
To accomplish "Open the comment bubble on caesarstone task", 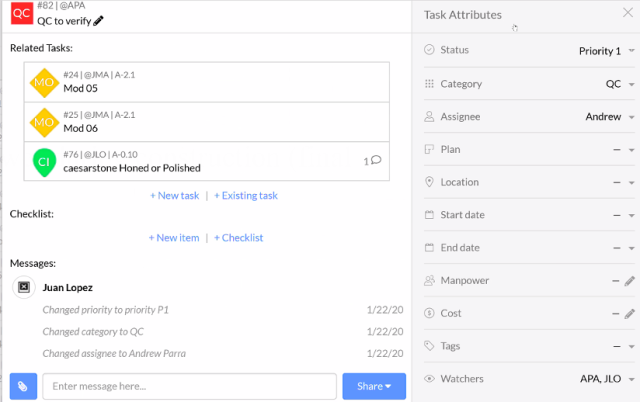I will 376,160.
